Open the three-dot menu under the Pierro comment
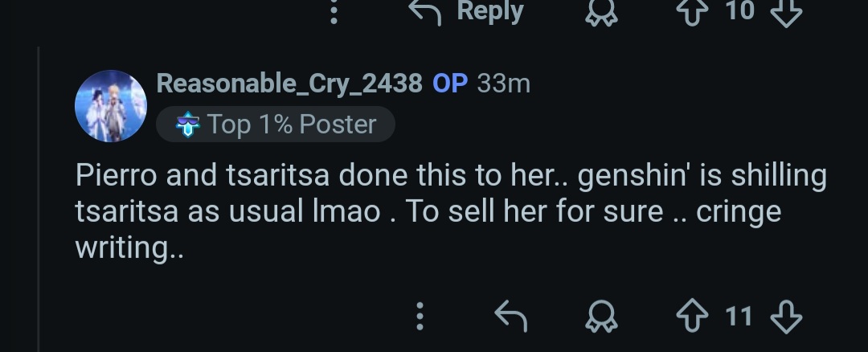 pos(420,317)
